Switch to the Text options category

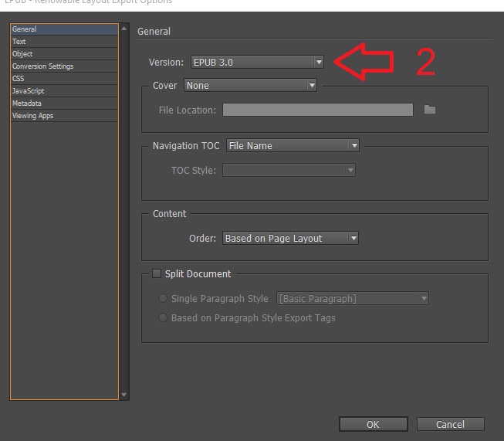point(64,42)
